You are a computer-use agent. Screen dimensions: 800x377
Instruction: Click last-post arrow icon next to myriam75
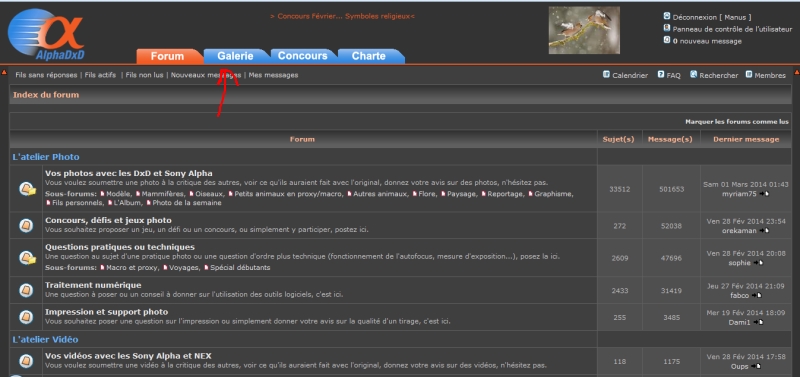click(764, 194)
